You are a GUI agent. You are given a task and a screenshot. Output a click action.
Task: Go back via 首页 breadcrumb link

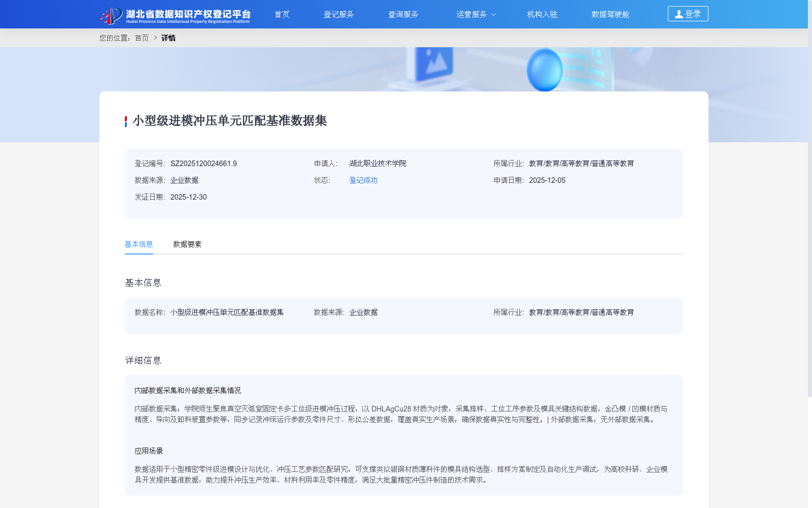142,38
